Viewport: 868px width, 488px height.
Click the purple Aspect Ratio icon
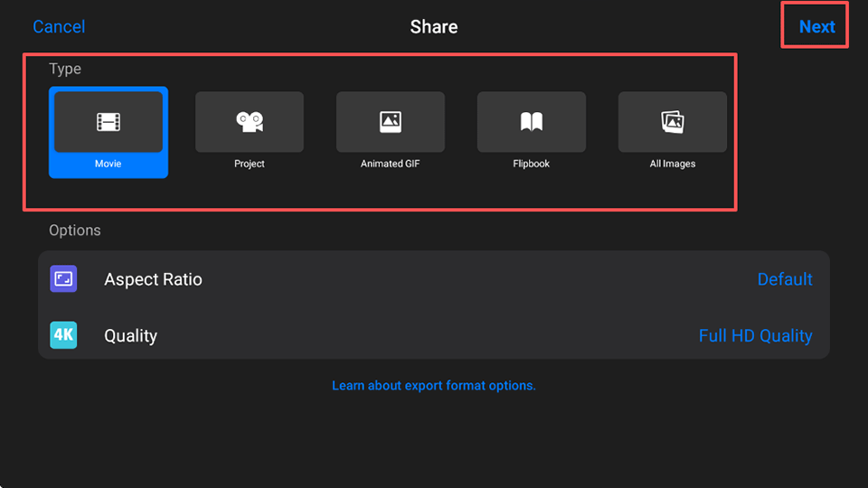point(63,279)
